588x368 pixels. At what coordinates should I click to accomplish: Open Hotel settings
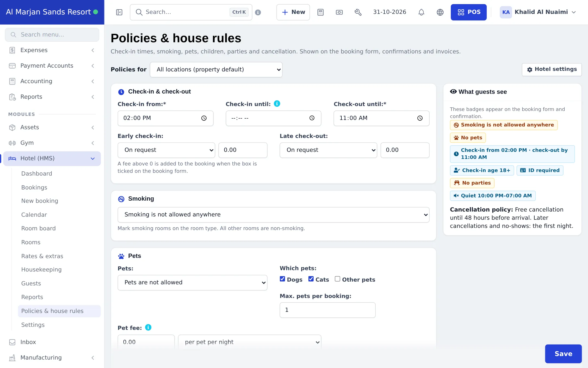pos(552,70)
